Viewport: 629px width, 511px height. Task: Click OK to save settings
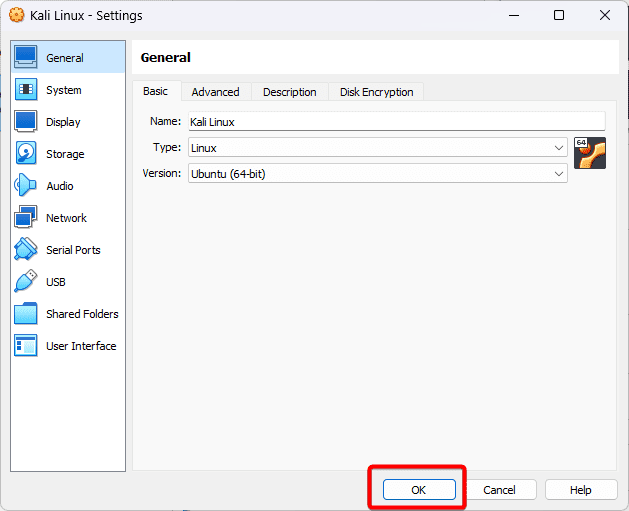[419, 489]
